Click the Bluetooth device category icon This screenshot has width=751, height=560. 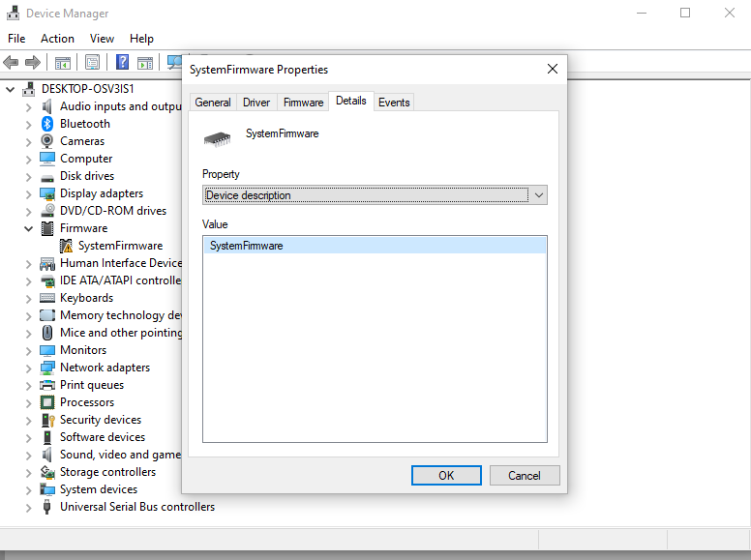click(47, 124)
